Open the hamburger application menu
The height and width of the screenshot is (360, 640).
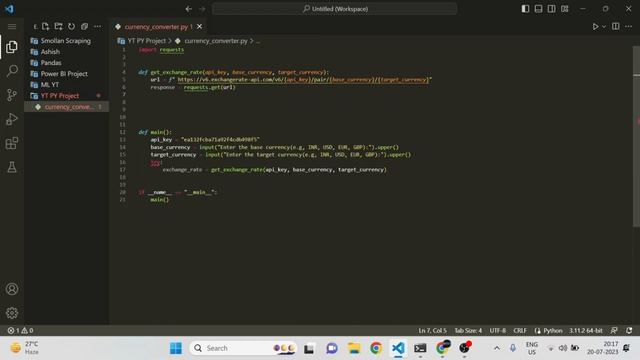click(x=12, y=27)
